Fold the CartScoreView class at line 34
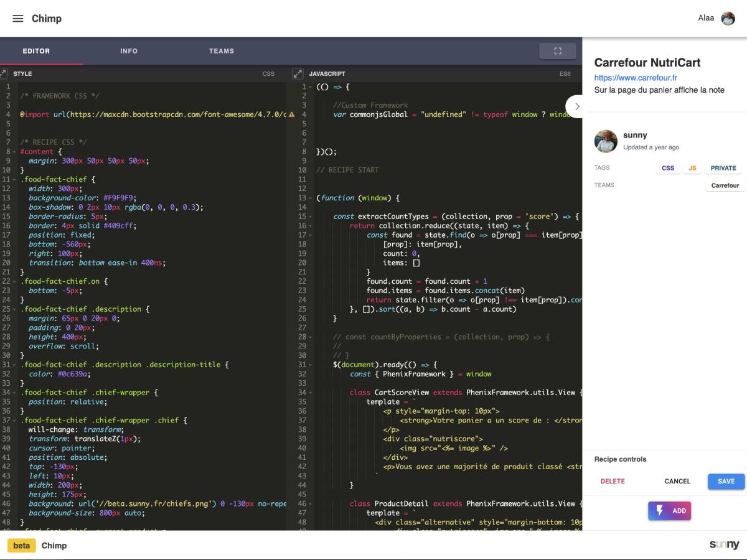Viewport: 747px width, 560px height. 310,393
